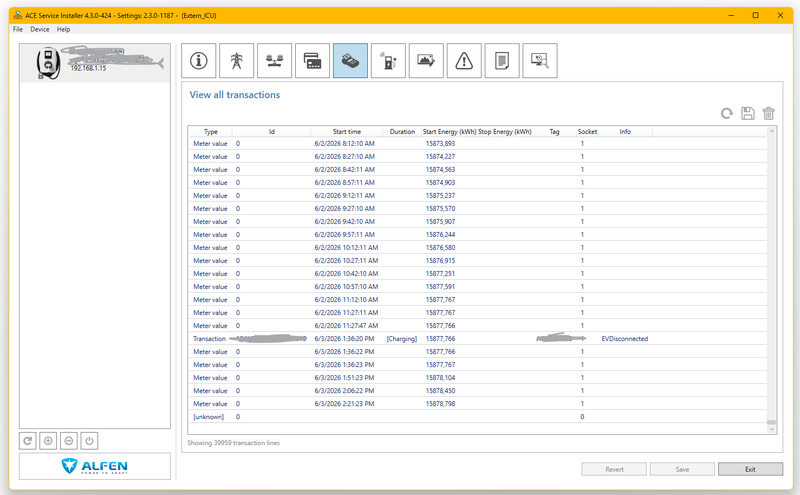Select the row at 6/2/2026 10:12:11 AM

tap(478, 248)
